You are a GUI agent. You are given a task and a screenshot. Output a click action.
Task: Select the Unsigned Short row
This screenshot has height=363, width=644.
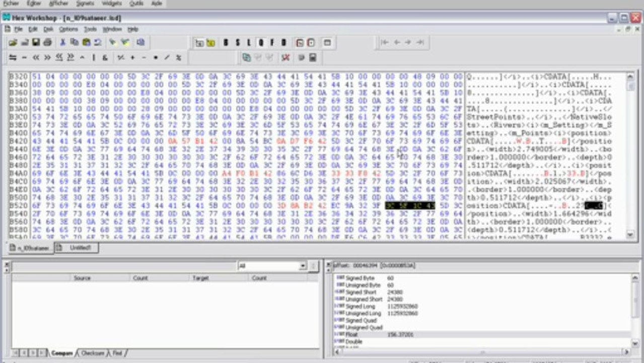pos(483,299)
